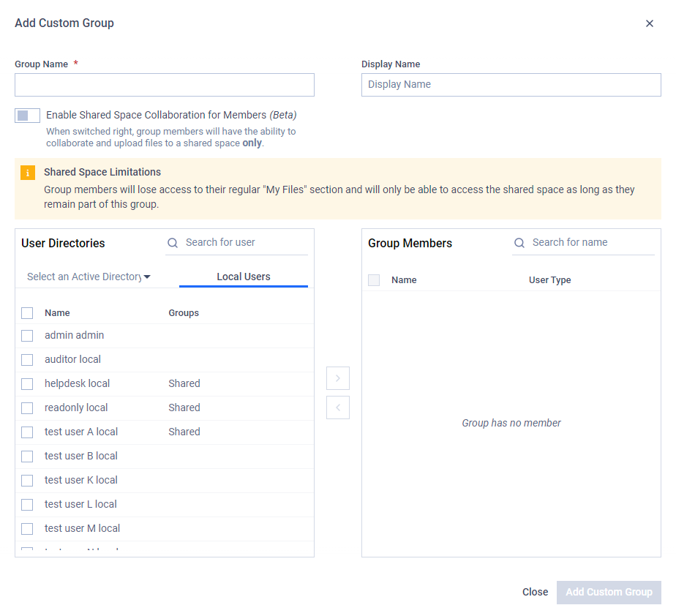Select the test user L local name
This screenshot has height=616, width=676.
80,504
